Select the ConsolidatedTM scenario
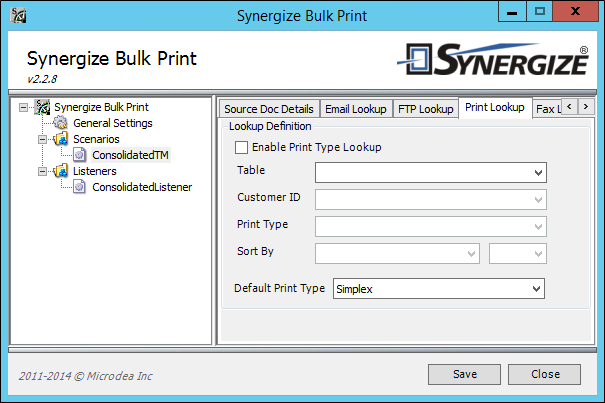 pos(130,155)
